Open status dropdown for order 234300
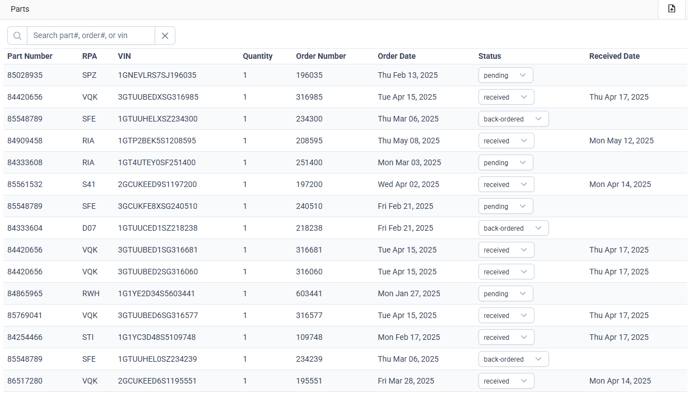688x397 pixels. (x=513, y=119)
